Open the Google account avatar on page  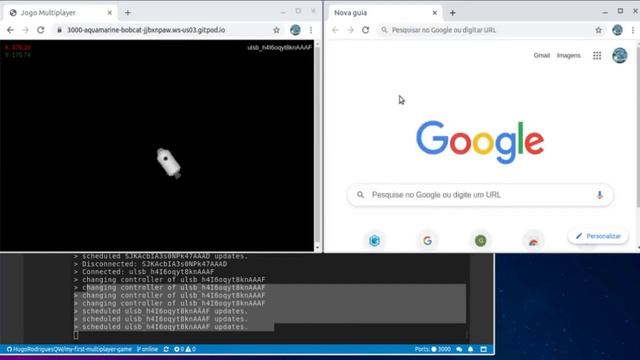tap(620, 56)
